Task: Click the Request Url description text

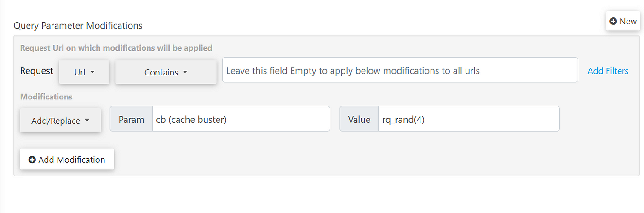Action: [x=116, y=48]
